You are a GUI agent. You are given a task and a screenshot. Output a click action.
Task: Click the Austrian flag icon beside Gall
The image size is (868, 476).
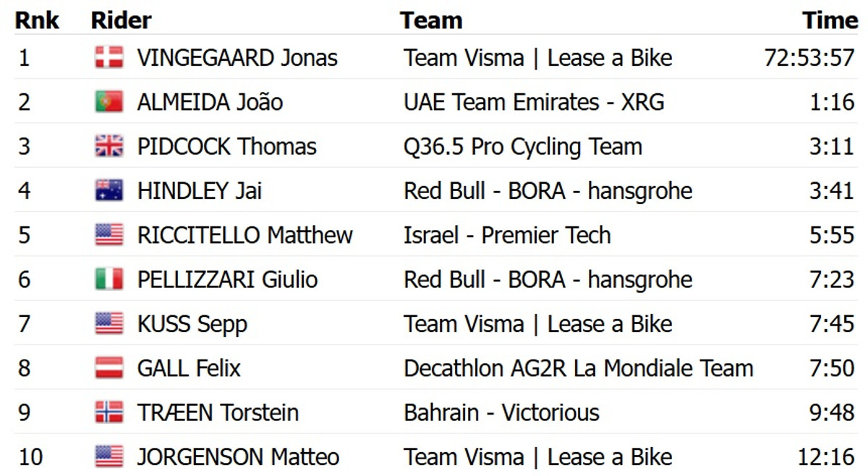(x=109, y=368)
